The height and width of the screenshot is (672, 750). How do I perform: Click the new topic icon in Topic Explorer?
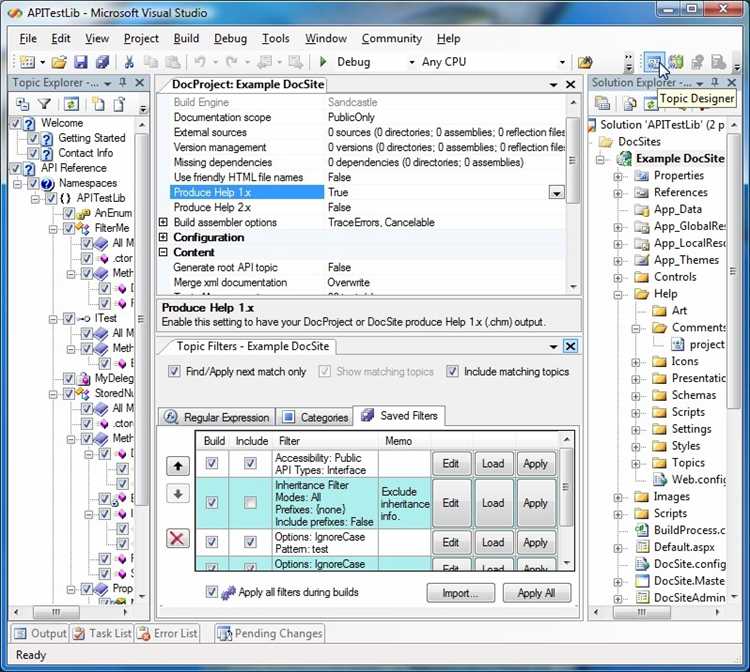click(x=98, y=104)
